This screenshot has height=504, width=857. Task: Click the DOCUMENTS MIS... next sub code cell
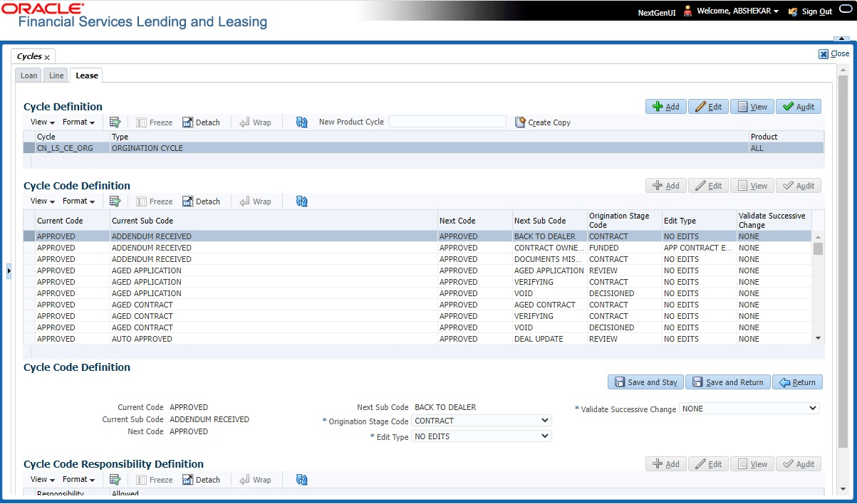pyautogui.click(x=549, y=259)
